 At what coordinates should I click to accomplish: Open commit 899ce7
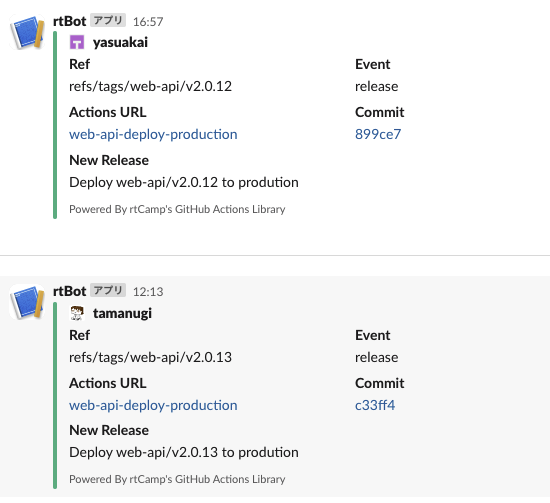pyautogui.click(x=378, y=134)
